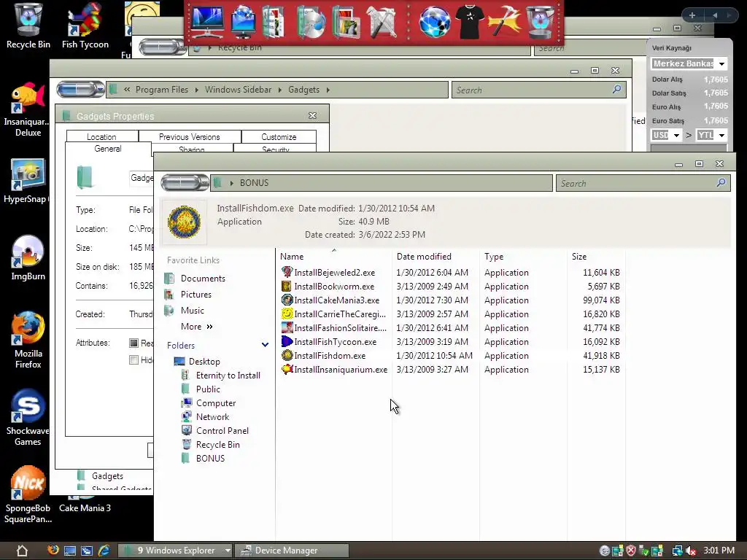The height and width of the screenshot is (560, 747).
Task: Open the network globe monitor dock icon
Action: pyautogui.click(x=243, y=22)
